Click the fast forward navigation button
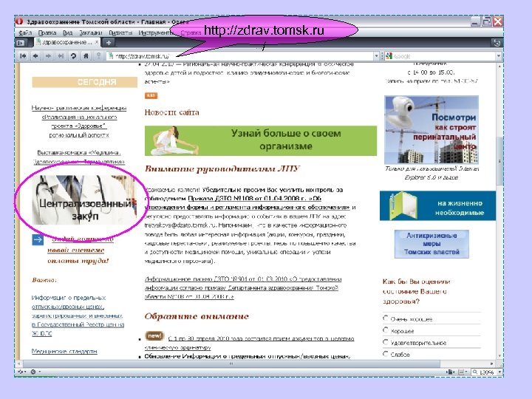Screen dimensions: 532x399 click(x=61, y=56)
